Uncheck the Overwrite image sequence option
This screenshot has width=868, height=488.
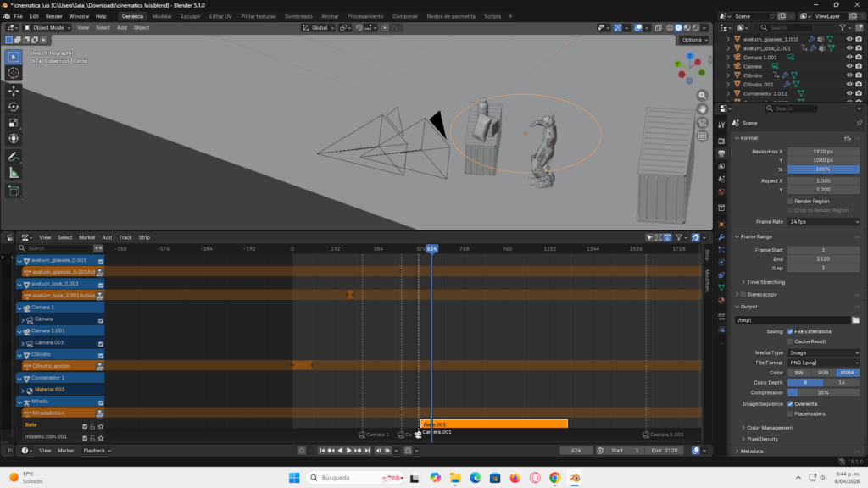(790, 404)
